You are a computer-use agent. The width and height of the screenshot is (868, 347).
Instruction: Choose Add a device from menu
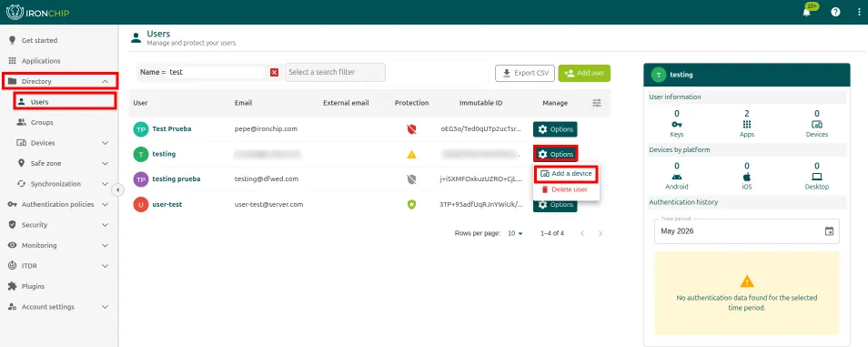point(566,174)
